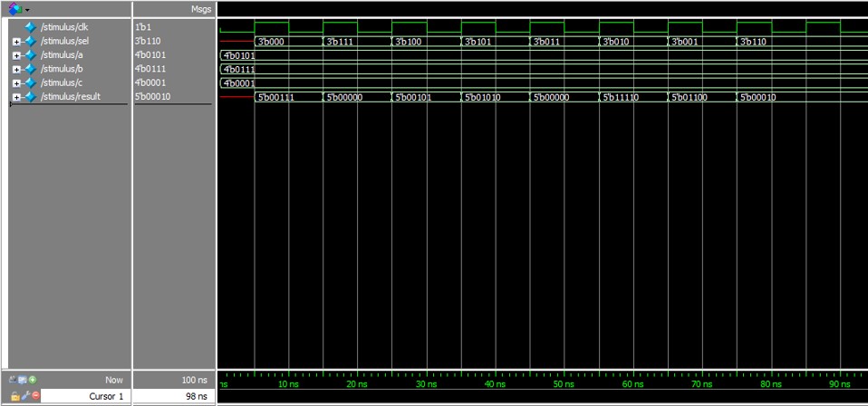This screenshot has width=868, height=406.
Task: Click the 4'b0101 label on a waveform
Action: 239,55
